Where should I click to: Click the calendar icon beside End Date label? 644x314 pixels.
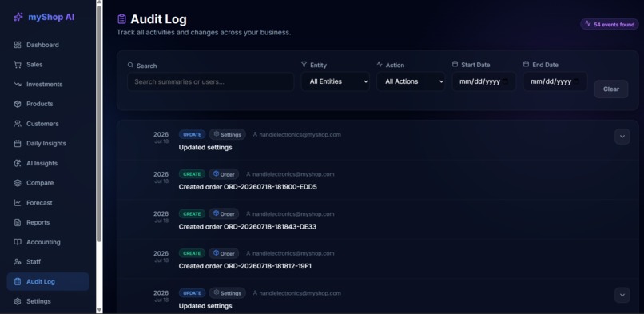[x=526, y=64]
